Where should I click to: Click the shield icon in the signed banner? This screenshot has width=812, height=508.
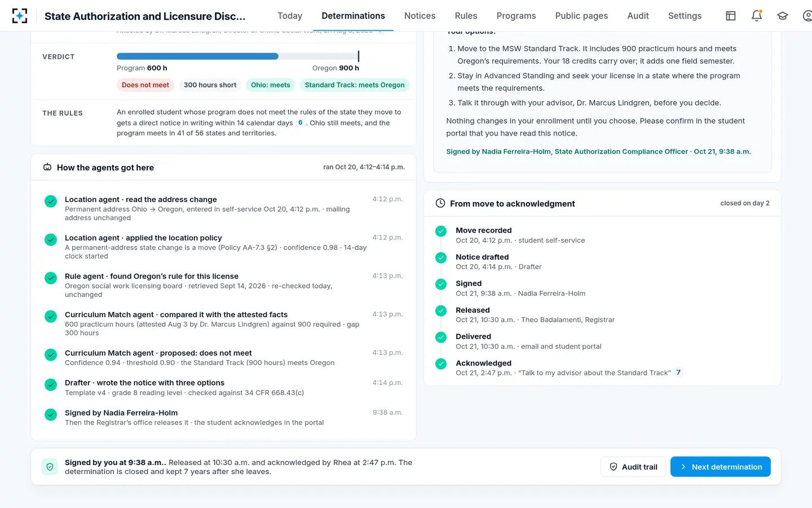tap(50, 467)
